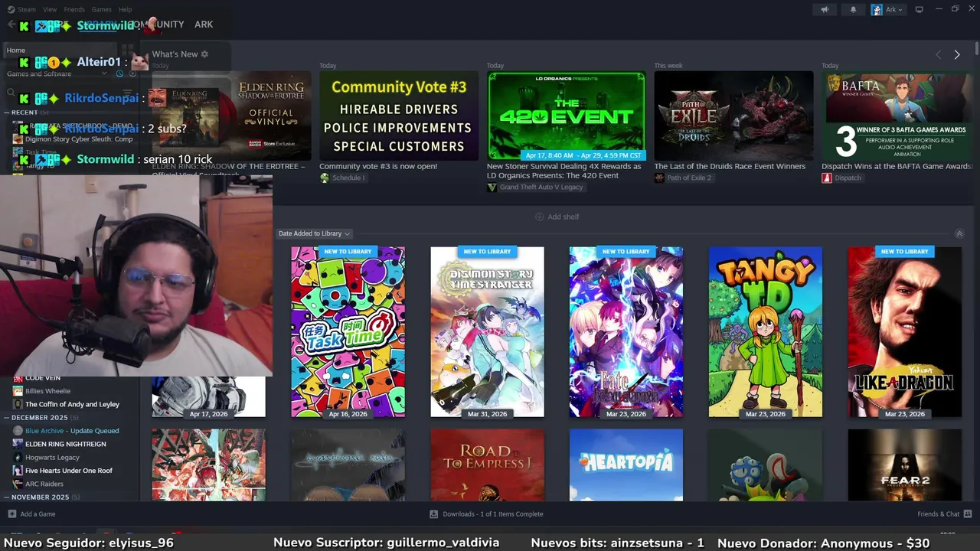Screen dimensions: 980x551
Task: Open Friends & Chat label
Action: tap(939, 514)
